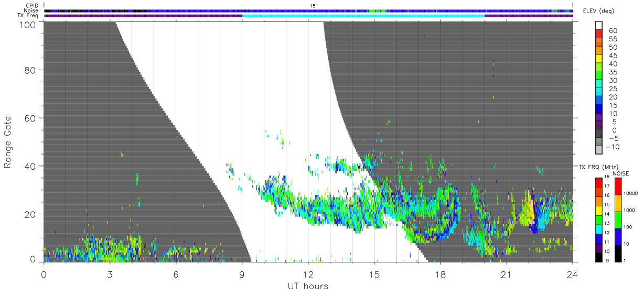The image size is (644, 297).
Task: Click the 'Range Gate' vertical axis title
Action: (8, 142)
